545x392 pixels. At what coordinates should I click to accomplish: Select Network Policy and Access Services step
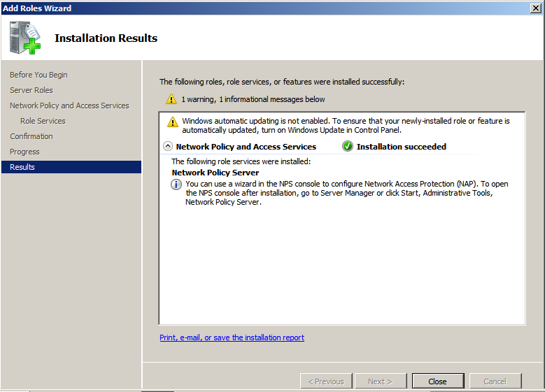point(69,106)
